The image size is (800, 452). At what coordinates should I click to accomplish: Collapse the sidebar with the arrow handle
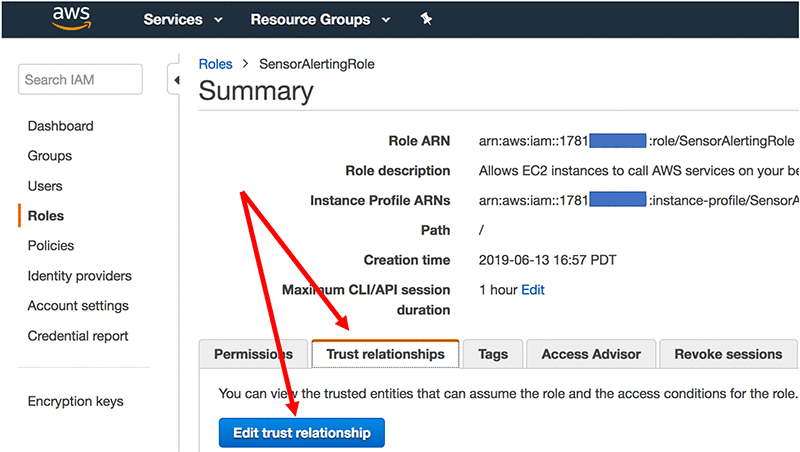(176, 80)
